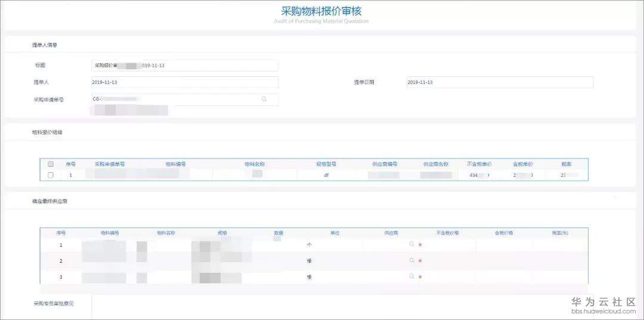Select the 'df' cell under 规格型号
Image resolution: width=644 pixels, height=320 pixels.
(x=327, y=175)
